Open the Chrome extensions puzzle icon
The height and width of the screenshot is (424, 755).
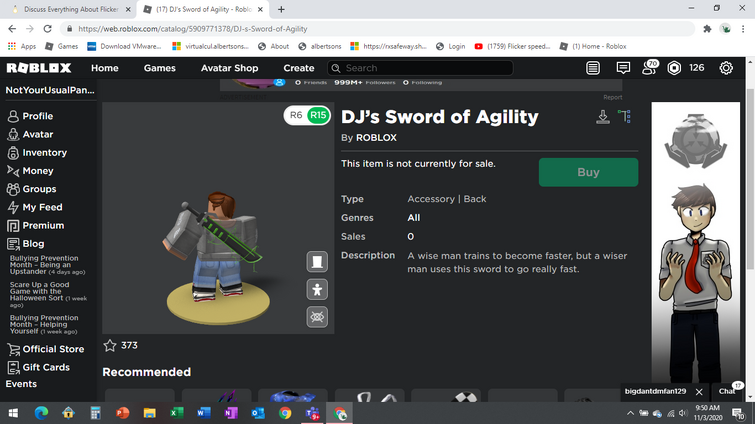point(707,29)
